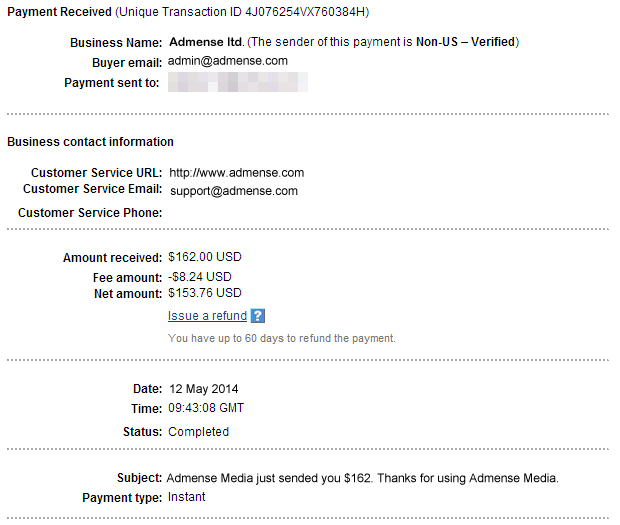Open the Issue a refund link
Viewport: 620px width, 525px height.
click(x=207, y=316)
